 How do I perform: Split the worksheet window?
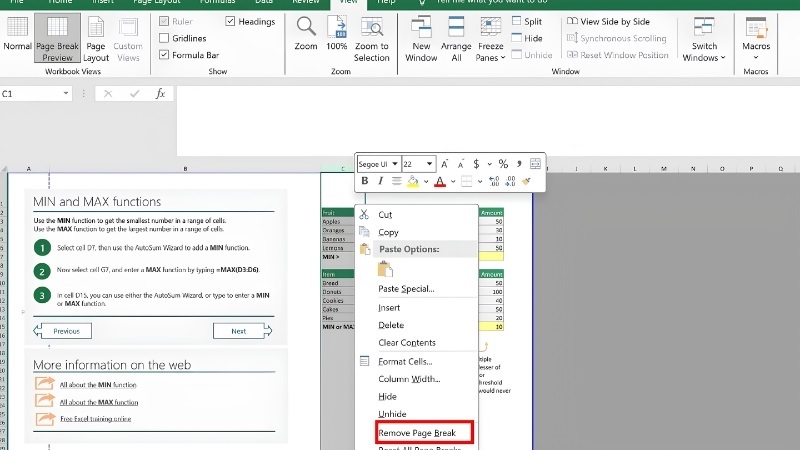tap(527, 21)
